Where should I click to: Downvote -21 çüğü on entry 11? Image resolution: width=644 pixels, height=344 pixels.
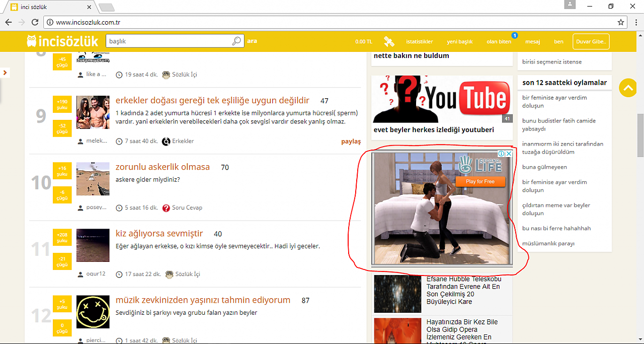tap(62, 261)
